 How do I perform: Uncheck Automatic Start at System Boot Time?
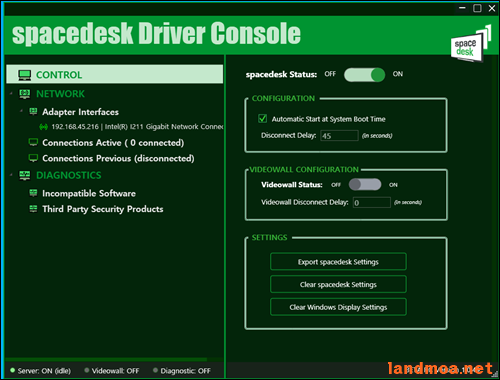click(x=263, y=118)
